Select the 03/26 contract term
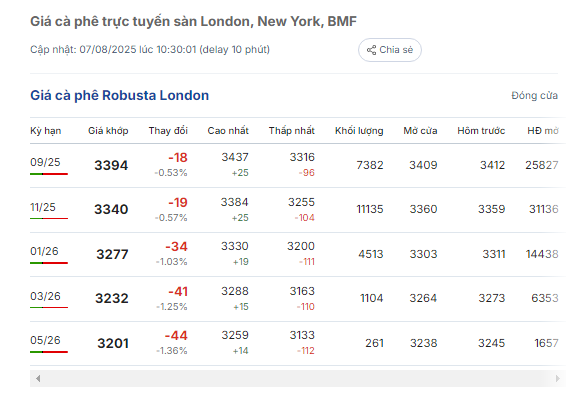587x404 pixels. (x=45, y=296)
